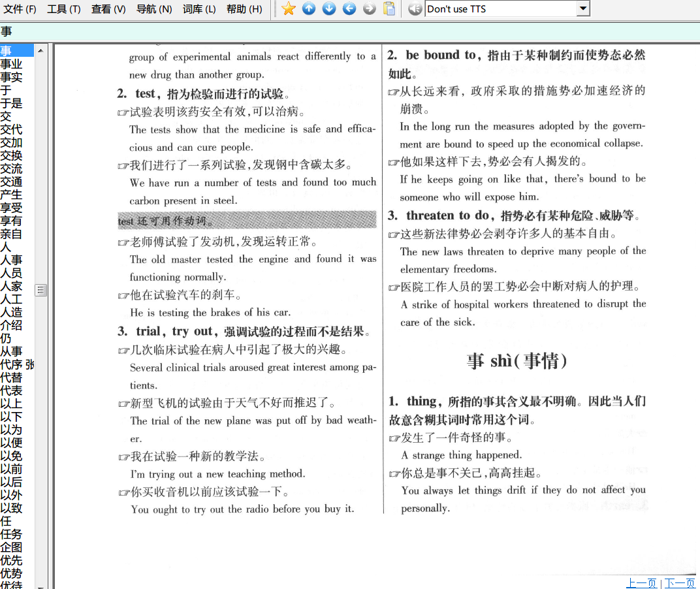
Task: Click the blue up arrow icon
Action: (309, 8)
